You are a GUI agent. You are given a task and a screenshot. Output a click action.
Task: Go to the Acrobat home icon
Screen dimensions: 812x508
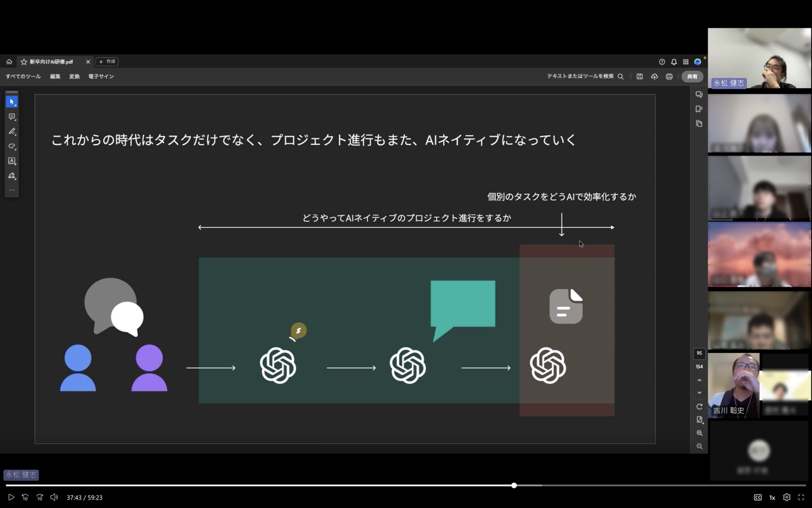click(x=9, y=62)
